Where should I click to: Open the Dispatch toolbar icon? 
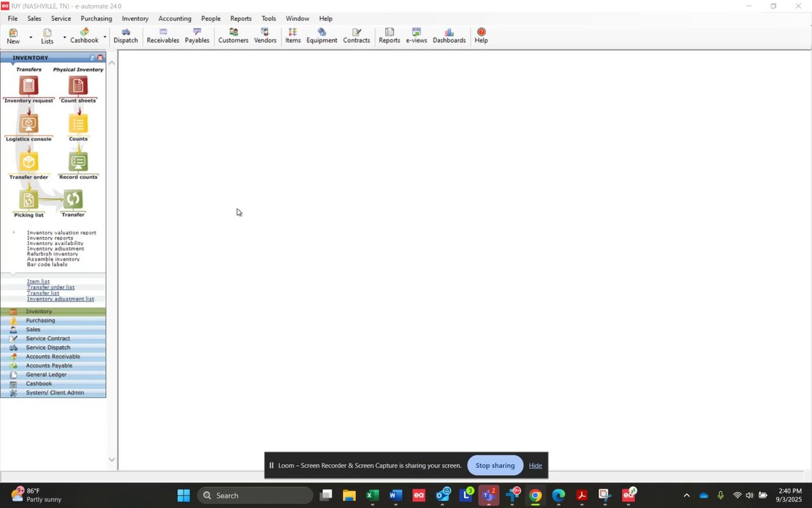[x=126, y=36]
